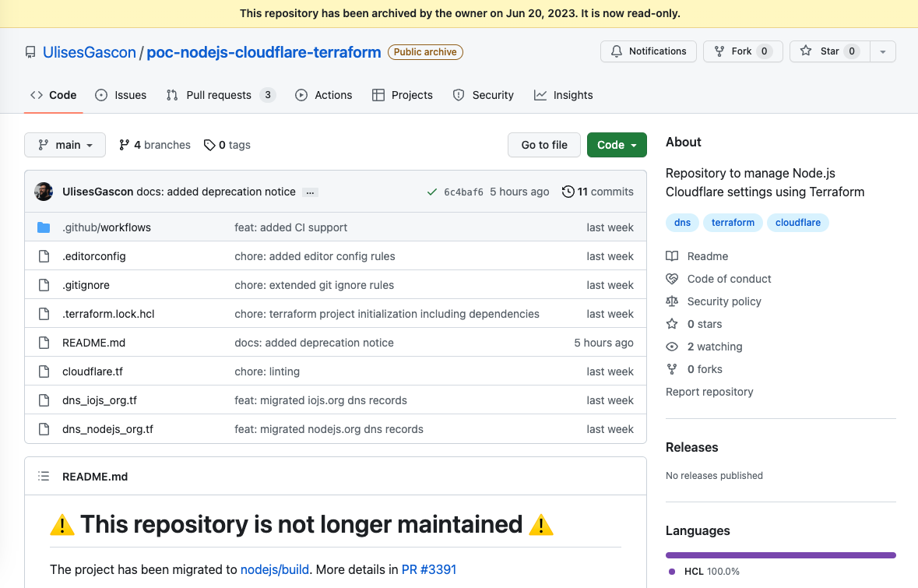Viewport: 918px width, 588px height.
Task: Click the purple HCL language bar
Action: 780,555
